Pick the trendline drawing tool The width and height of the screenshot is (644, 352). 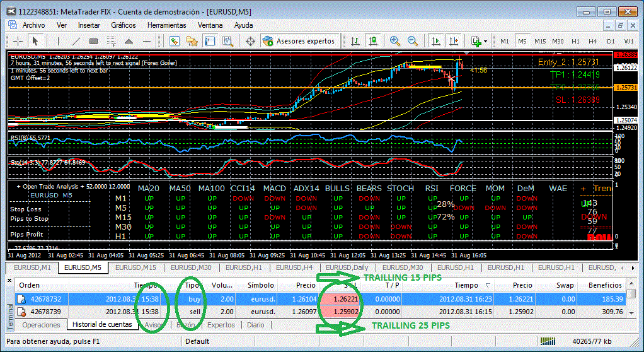click(76, 41)
